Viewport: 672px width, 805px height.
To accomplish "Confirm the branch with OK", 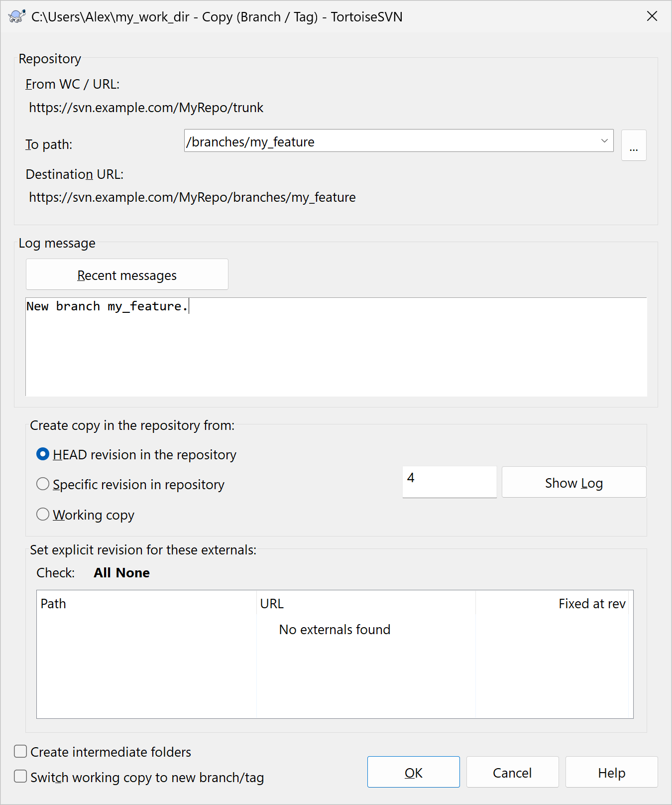I will [x=414, y=772].
